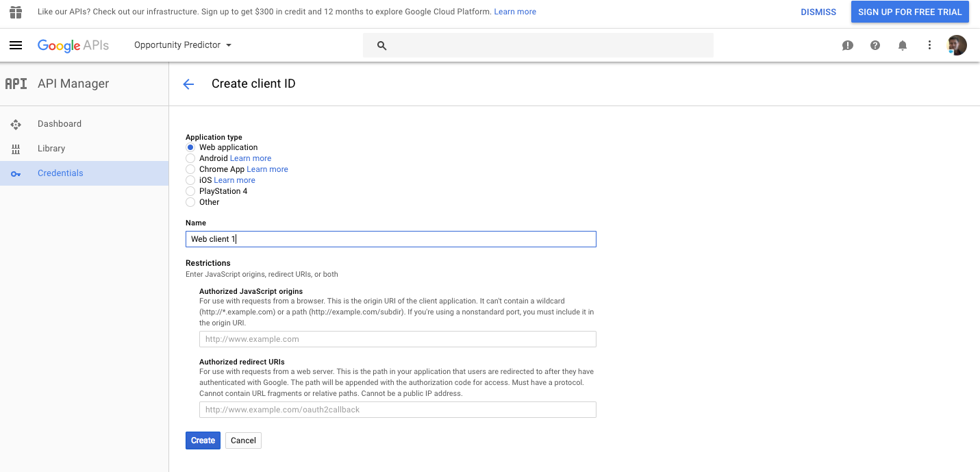Go back with the left arrow
Image resolution: width=980 pixels, height=472 pixels.
pyautogui.click(x=188, y=84)
